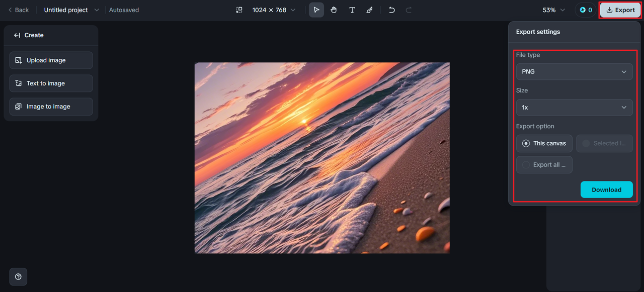The width and height of the screenshot is (644, 292).
Task: Select the This canvas radio option
Action: click(544, 143)
